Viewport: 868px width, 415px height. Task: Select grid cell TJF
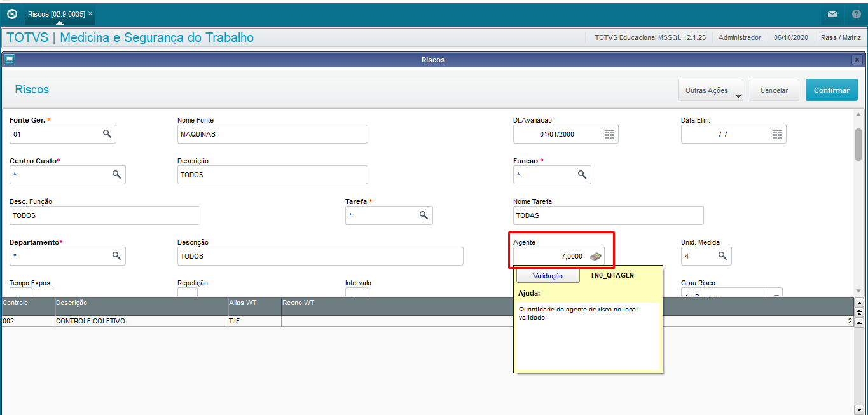(254, 322)
